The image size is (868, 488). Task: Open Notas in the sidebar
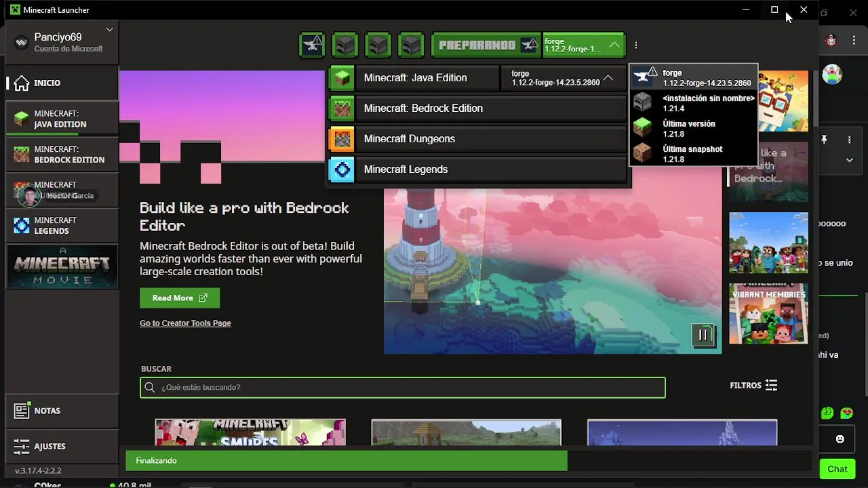coord(62,411)
